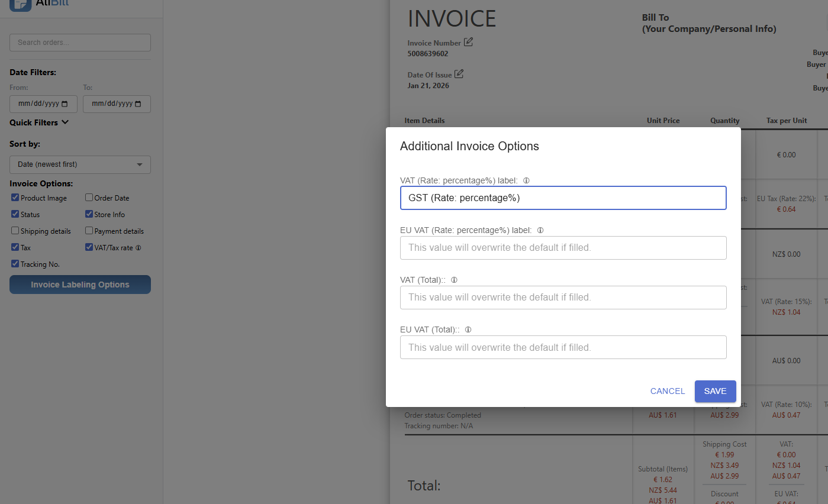Enable the Shipping details checkbox
Image resolution: width=828 pixels, height=504 pixels.
coord(15,231)
